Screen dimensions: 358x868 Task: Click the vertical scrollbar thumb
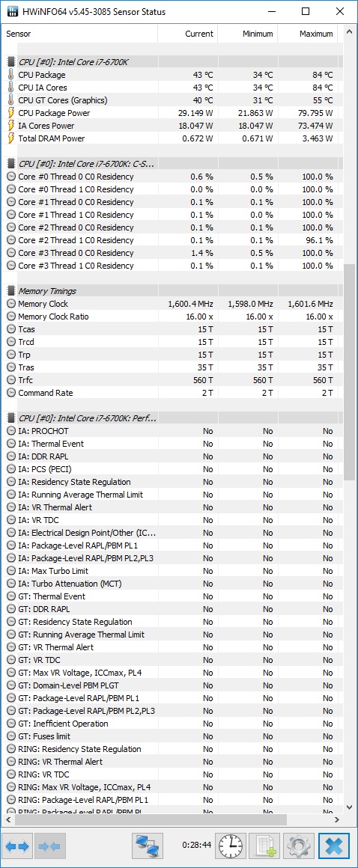pos(349,373)
